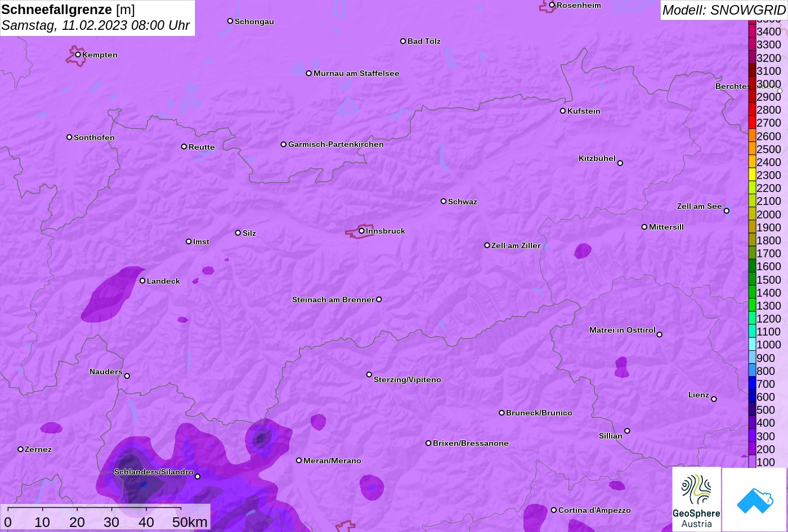Click the Bruneck/Brunico label
This screenshot has width=788, height=532.
click(x=539, y=413)
